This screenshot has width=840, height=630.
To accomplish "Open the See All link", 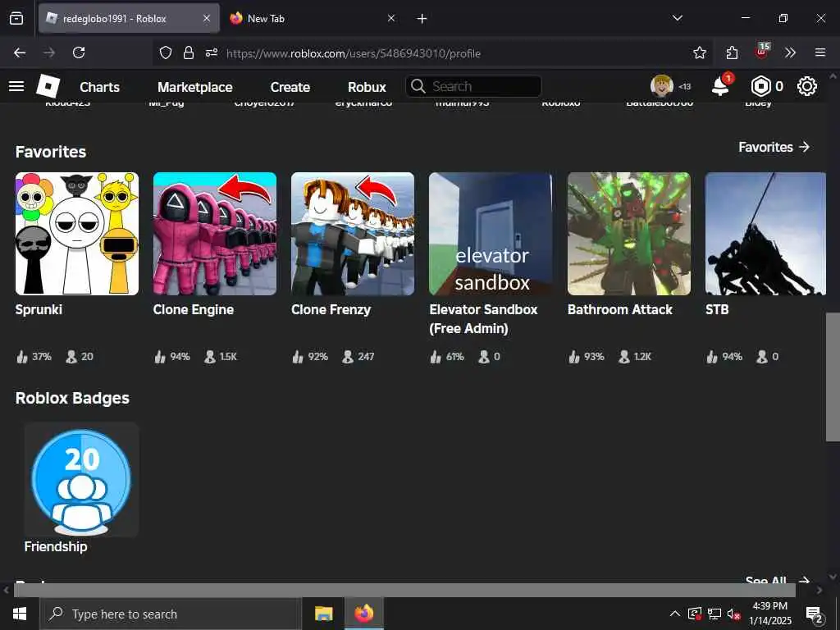I will [x=777, y=580].
